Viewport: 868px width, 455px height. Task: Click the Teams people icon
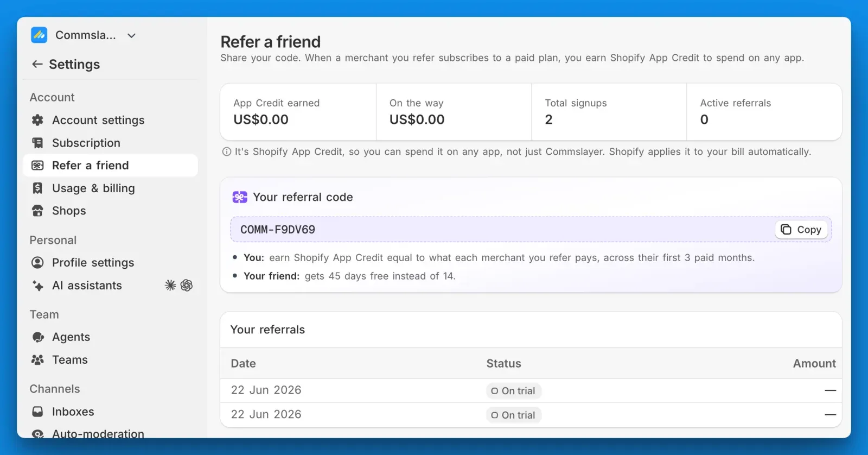pos(37,360)
